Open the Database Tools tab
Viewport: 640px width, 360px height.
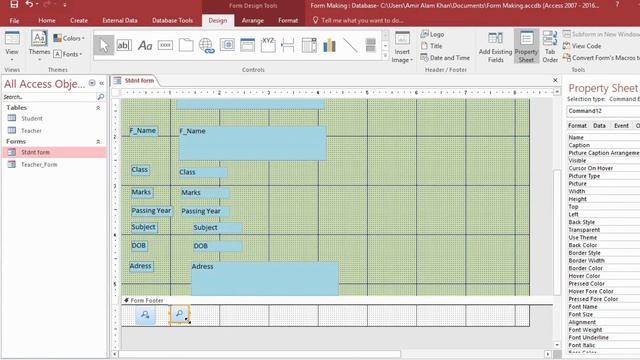coord(172,20)
